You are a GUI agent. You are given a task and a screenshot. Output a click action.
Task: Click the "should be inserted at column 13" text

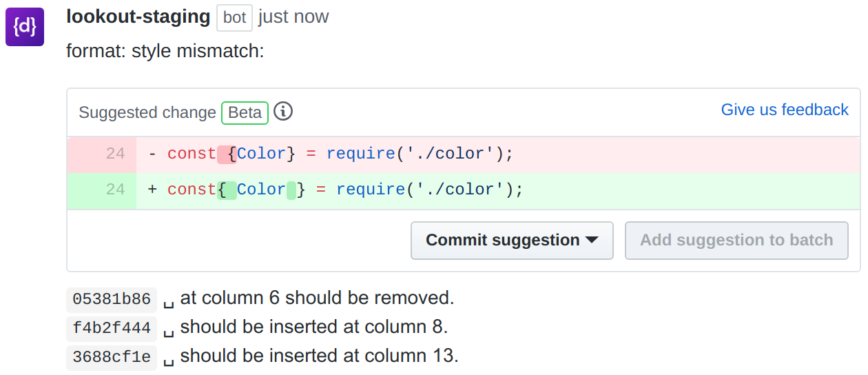pos(319,356)
